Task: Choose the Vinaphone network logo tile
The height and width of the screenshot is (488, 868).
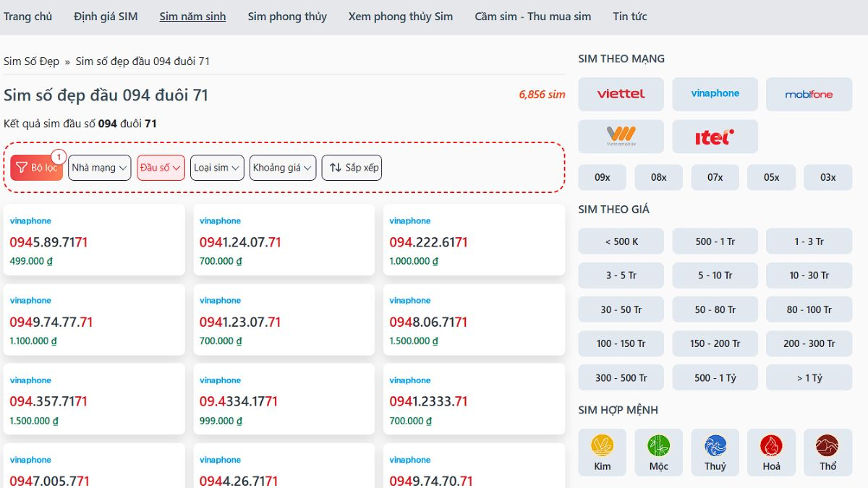Action: (x=715, y=94)
